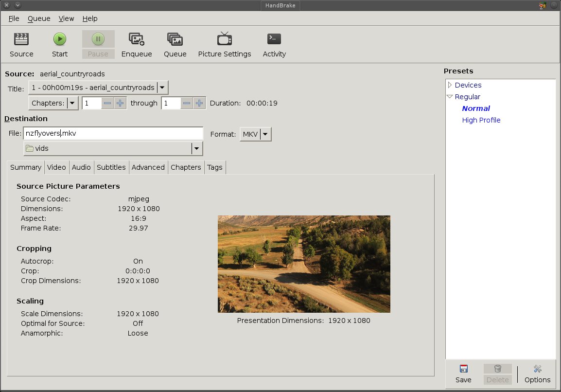
Task: Open preset Options tools icon
Action: tap(537, 369)
